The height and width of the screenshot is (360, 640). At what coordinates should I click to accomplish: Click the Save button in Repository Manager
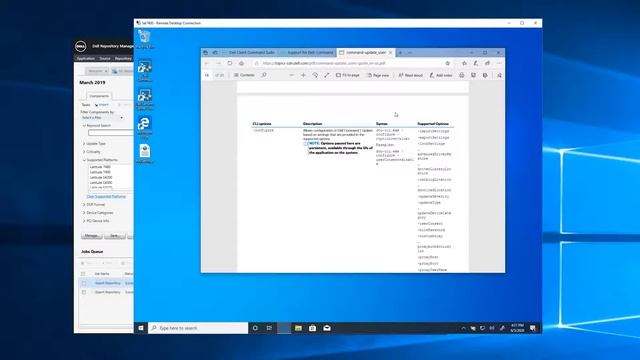click(115, 236)
